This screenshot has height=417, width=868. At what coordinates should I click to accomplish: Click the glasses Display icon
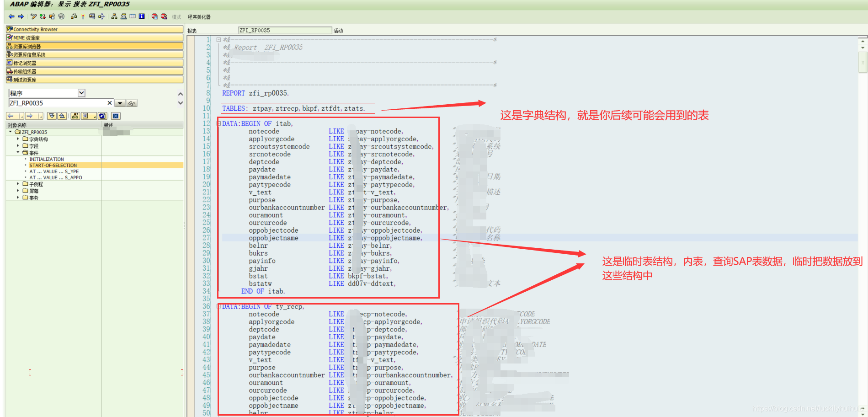coord(132,103)
